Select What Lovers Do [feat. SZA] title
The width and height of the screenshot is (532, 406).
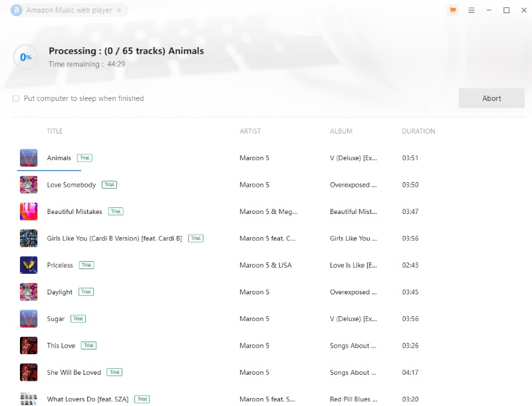[x=88, y=399]
